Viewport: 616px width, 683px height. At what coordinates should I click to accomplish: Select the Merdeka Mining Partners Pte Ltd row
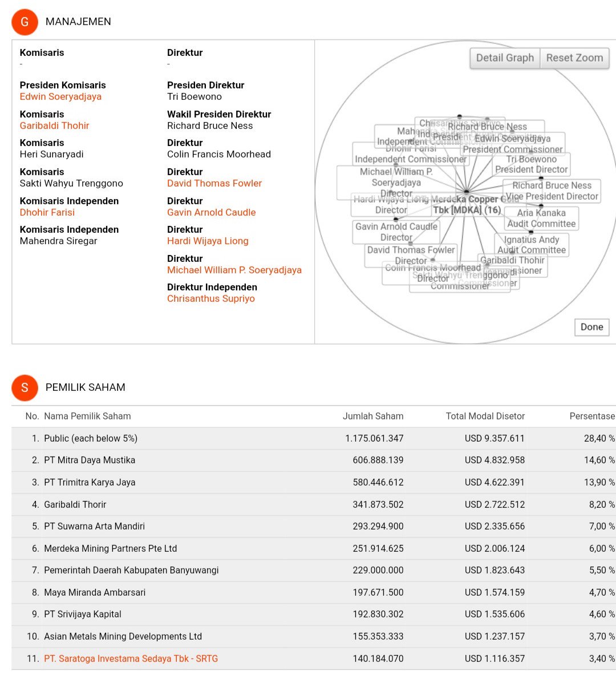314,549
